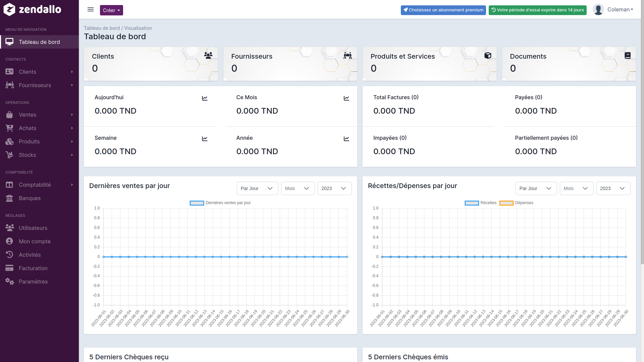Open the Banques menu item
The image size is (644, 362).
[39, 198]
